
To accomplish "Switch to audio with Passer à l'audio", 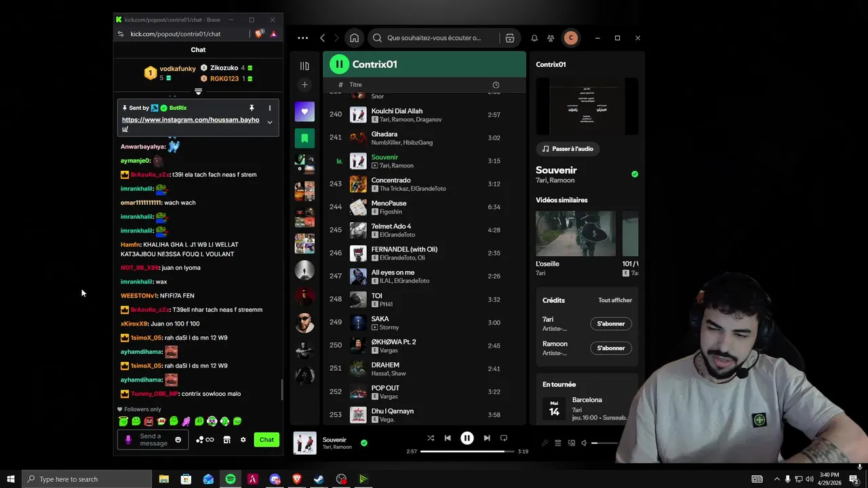I will tap(568, 149).
